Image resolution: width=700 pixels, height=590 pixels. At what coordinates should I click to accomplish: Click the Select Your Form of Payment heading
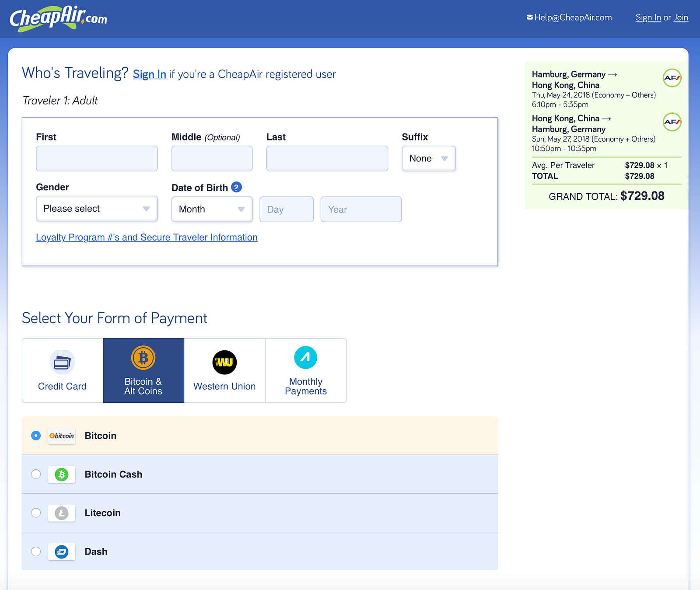point(115,318)
